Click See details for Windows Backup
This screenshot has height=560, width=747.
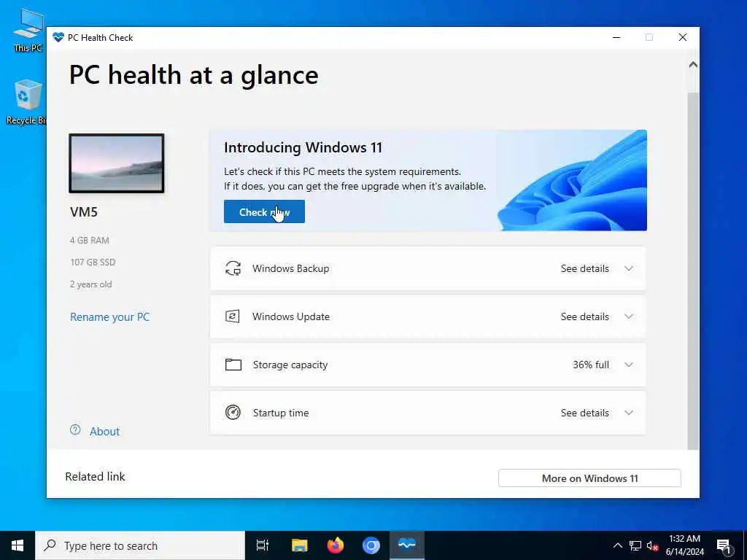(584, 268)
